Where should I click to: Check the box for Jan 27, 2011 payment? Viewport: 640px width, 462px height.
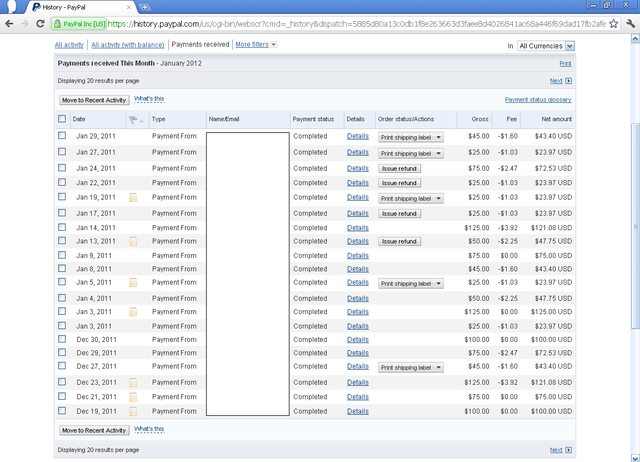pyautogui.click(x=62, y=151)
